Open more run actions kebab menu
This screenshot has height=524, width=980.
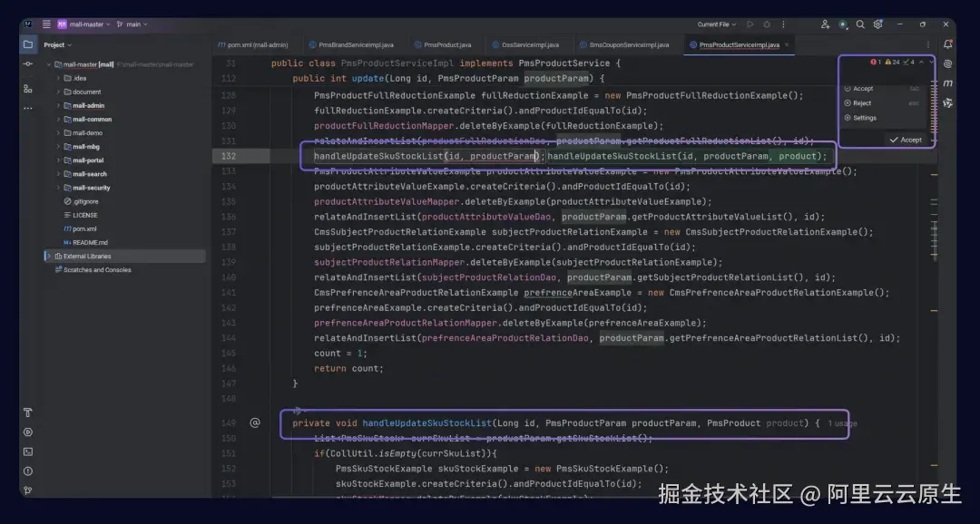pos(783,24)
